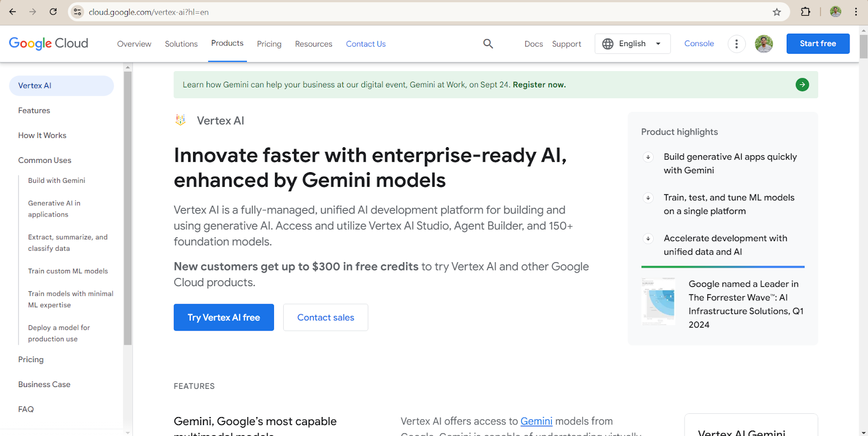The width and height of the screenshot is (868, 436).
Task: Click arrow icon beside Build generative AI apps
Action: pyautogui.click(x=648, y=157)
